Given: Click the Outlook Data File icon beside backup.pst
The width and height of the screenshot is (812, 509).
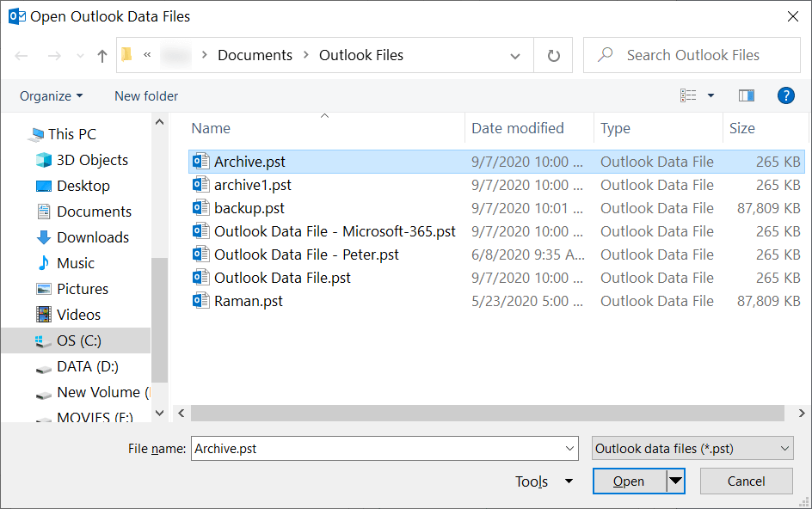Looking at the screenshot, I should point(200,207).
